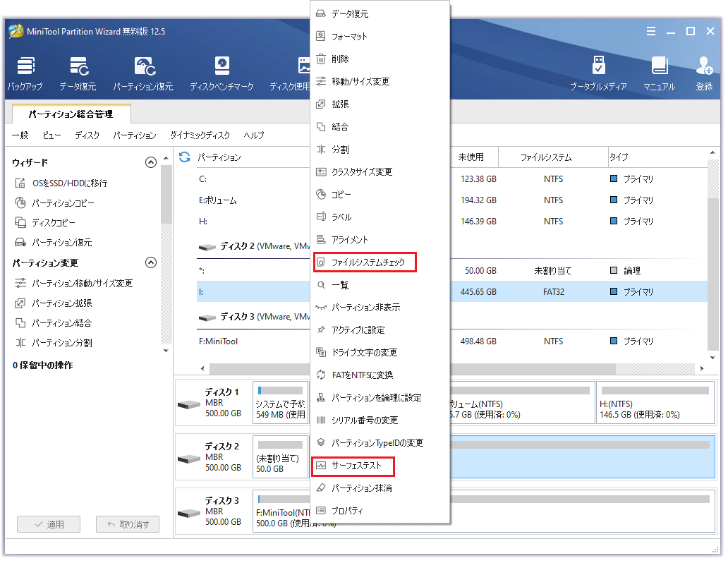
Task: Click 498.48 GB unused value cell
Action: click(478, 341)
